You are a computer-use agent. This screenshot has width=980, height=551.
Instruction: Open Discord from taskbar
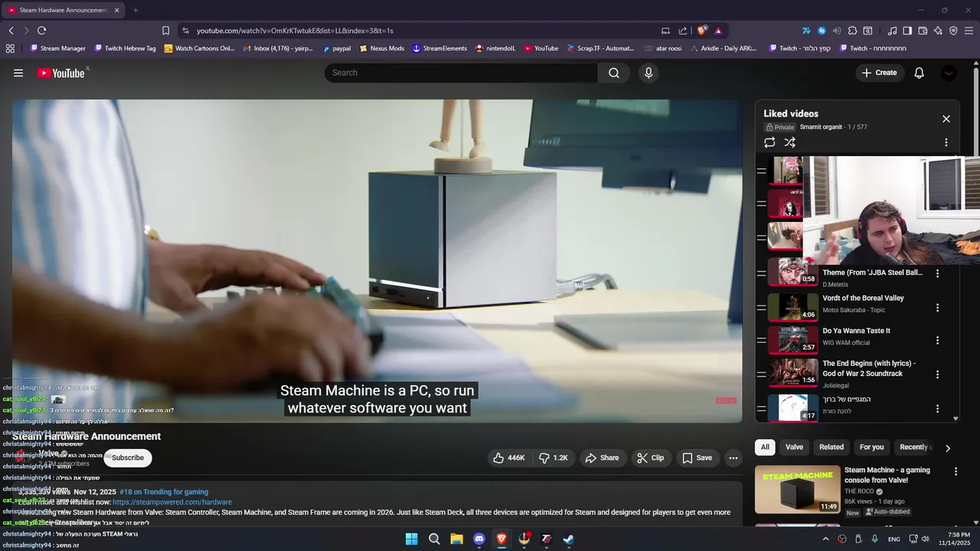(479, 539)
